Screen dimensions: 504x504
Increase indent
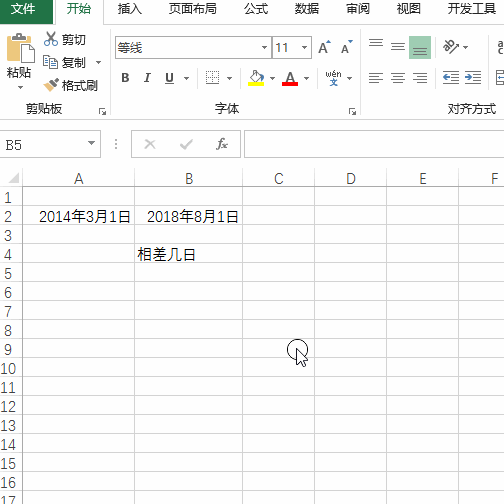473,78
